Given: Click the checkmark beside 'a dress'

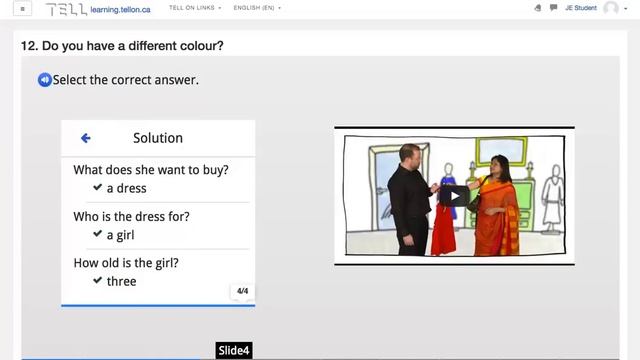Looking at the screenshot, I should tap(97, 187).
